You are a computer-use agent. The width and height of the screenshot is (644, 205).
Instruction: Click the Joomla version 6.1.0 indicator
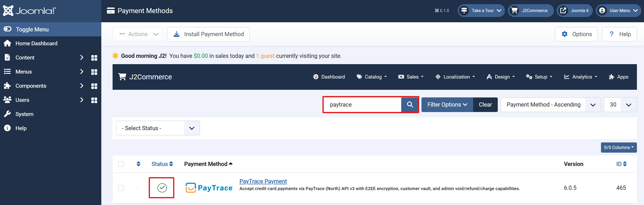pos(442,11)
